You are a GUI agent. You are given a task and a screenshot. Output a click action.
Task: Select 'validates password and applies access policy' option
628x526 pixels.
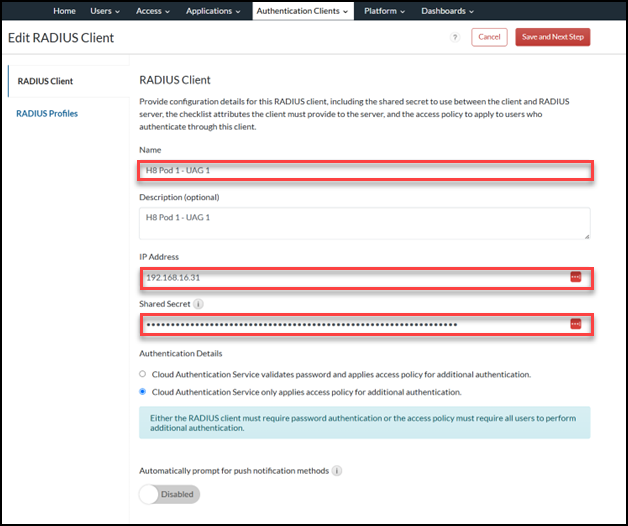(143, 374)
